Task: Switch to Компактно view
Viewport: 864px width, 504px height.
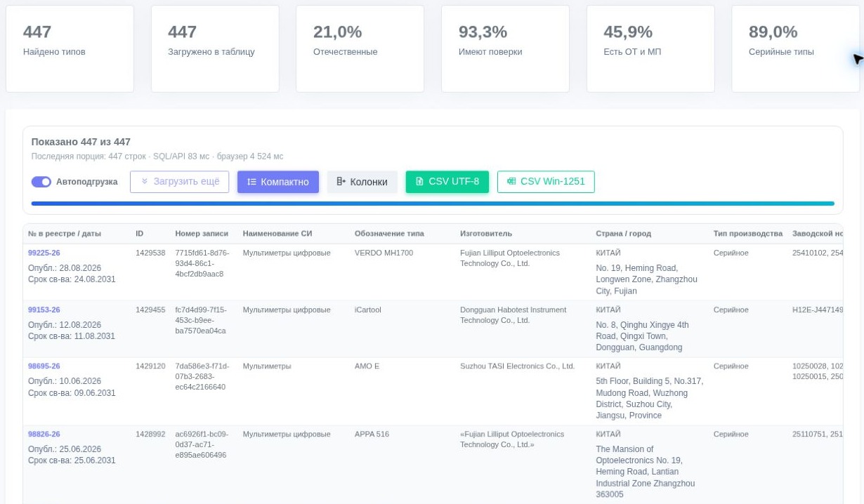Action: pos(278,182)
